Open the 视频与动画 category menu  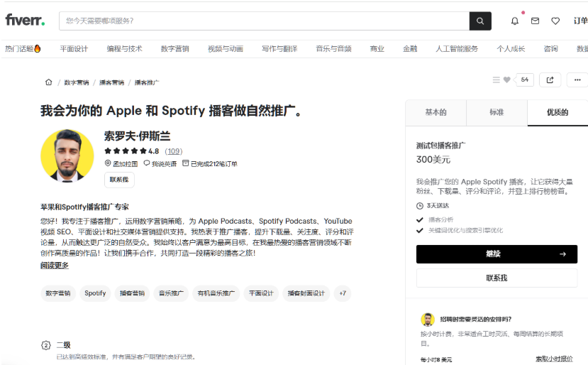click(226, 49)
